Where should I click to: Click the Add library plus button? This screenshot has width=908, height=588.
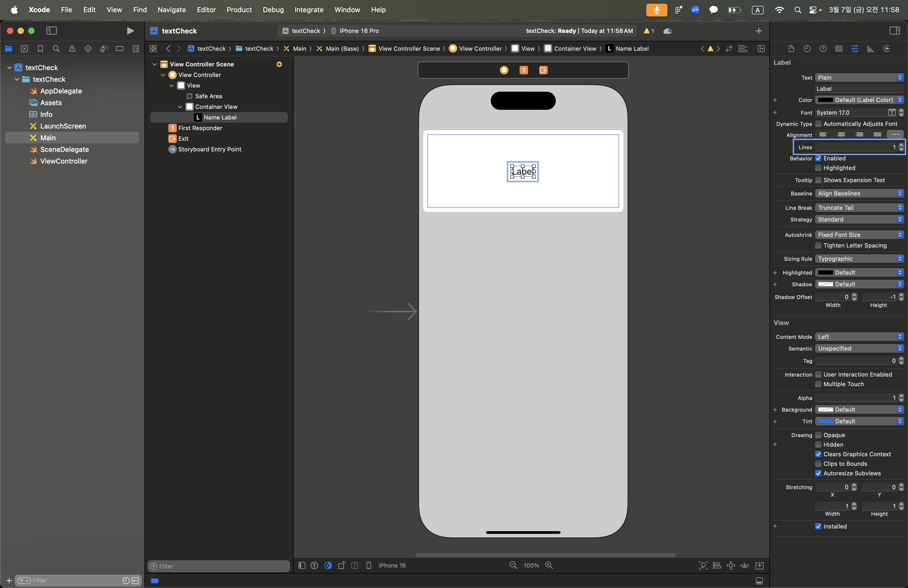[x=759, y=31]
